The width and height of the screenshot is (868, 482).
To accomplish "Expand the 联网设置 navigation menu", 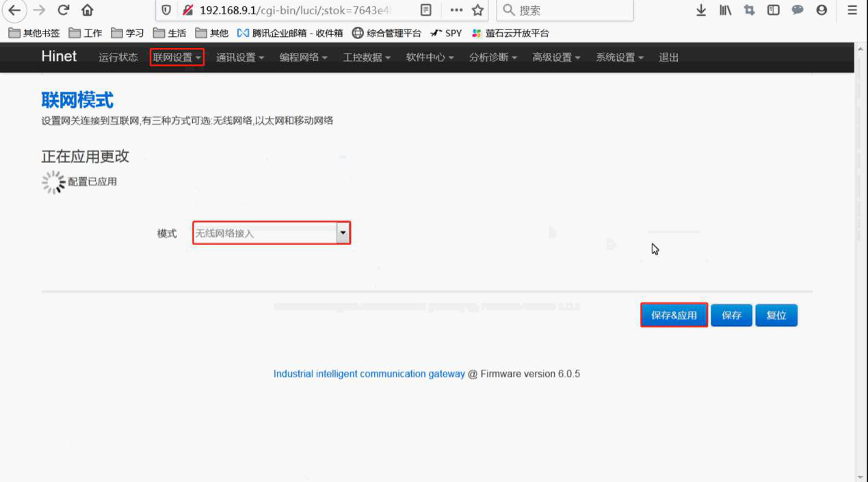I will [x=176, y=58].
